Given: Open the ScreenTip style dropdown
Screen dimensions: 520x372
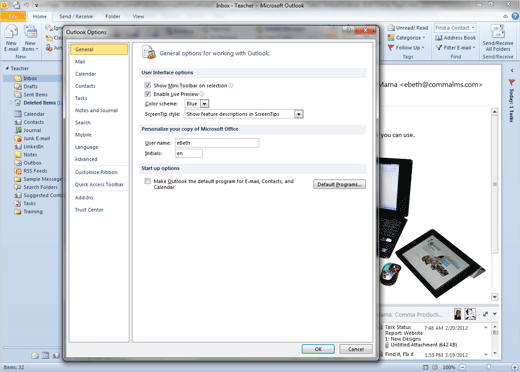Looking at the screenshot, I should [299, 114].
